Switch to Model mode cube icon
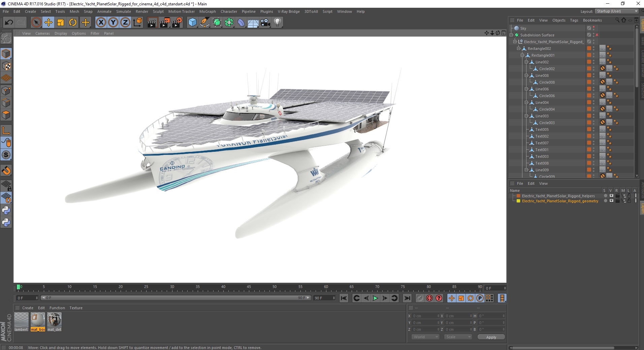The height and width of the screenshot is (350, 644). click(6, 54)
